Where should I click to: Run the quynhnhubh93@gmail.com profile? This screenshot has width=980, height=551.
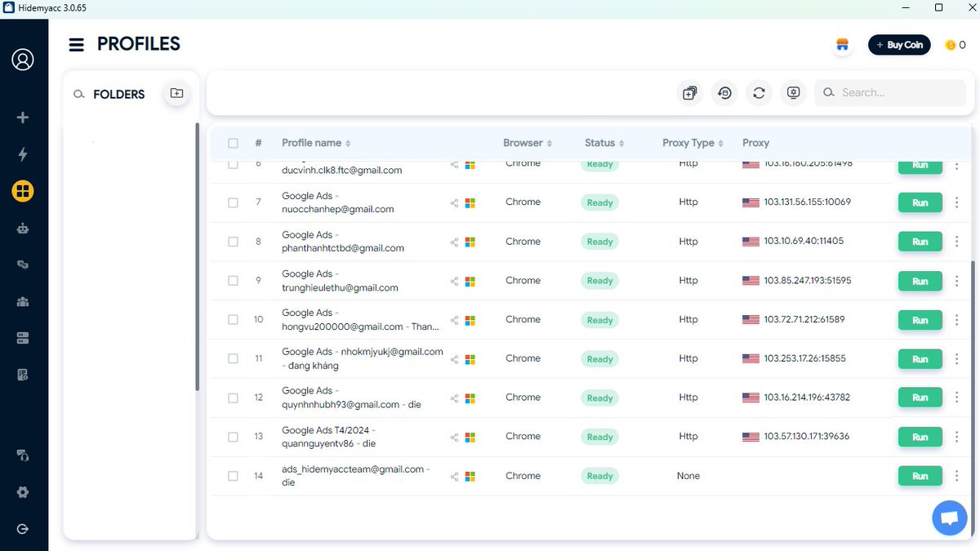click(920, 398)
